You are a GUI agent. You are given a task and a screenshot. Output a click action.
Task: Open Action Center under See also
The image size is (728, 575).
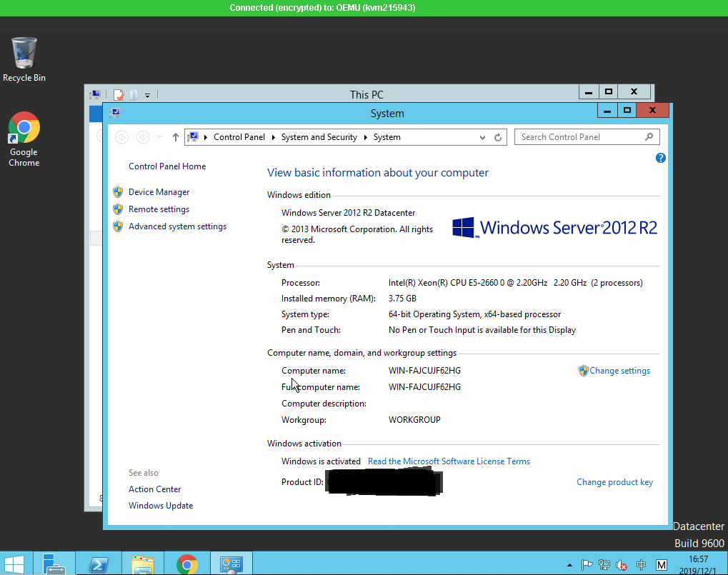point(154,489)
